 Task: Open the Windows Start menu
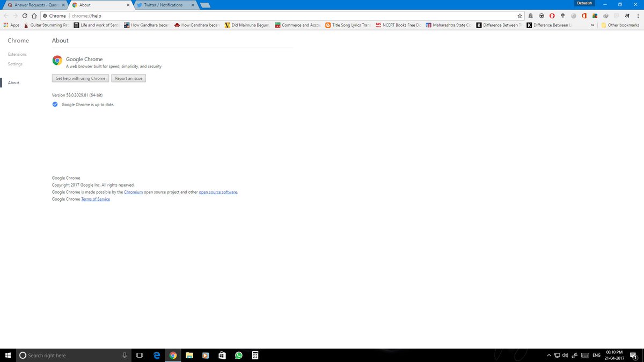click(x=8, y=355)
